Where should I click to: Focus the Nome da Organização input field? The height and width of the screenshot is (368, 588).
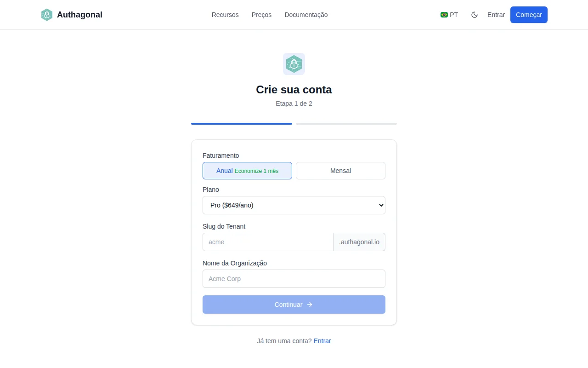[294, 279]
